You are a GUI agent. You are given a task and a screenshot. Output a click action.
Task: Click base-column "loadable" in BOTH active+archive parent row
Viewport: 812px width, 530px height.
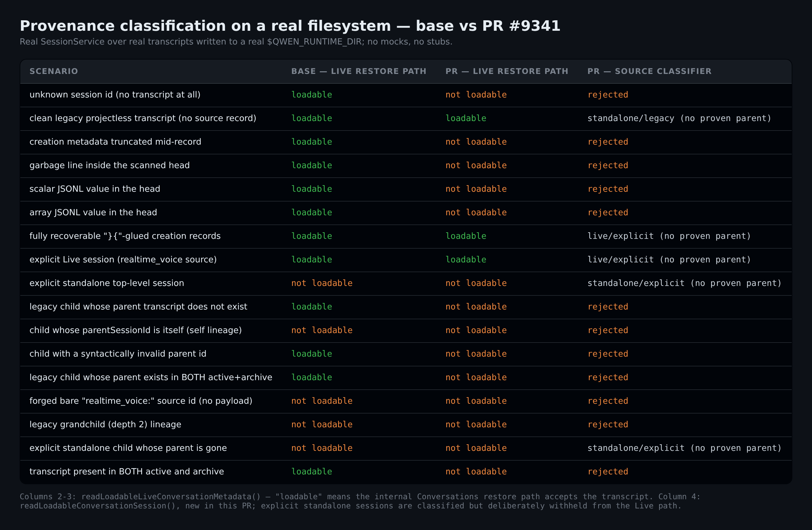pyautogui.click(x=311, y=377)
